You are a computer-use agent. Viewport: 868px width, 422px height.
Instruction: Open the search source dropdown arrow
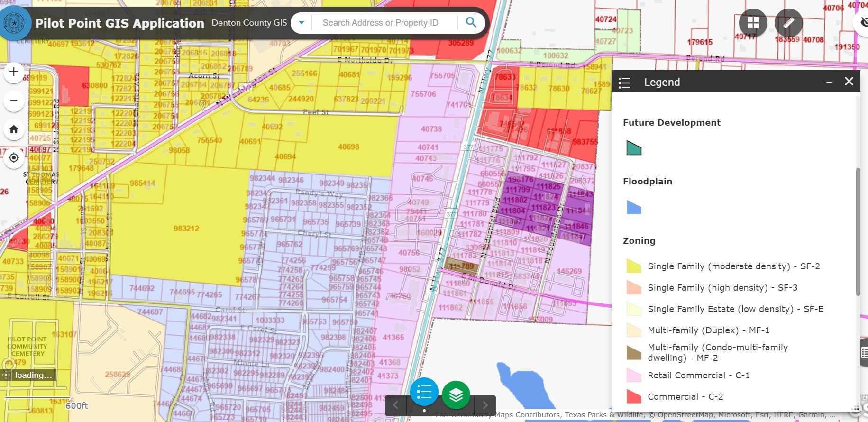(302, 22)
